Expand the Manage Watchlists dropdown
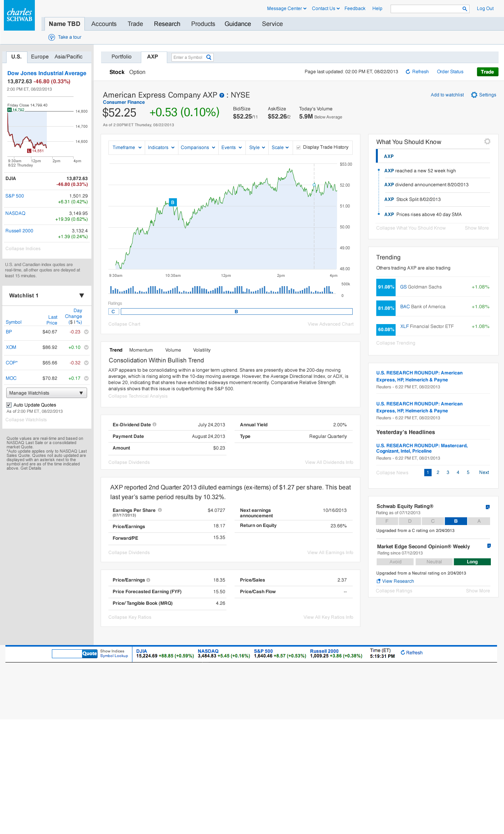504x834 pixels. (x=46, y=393)
